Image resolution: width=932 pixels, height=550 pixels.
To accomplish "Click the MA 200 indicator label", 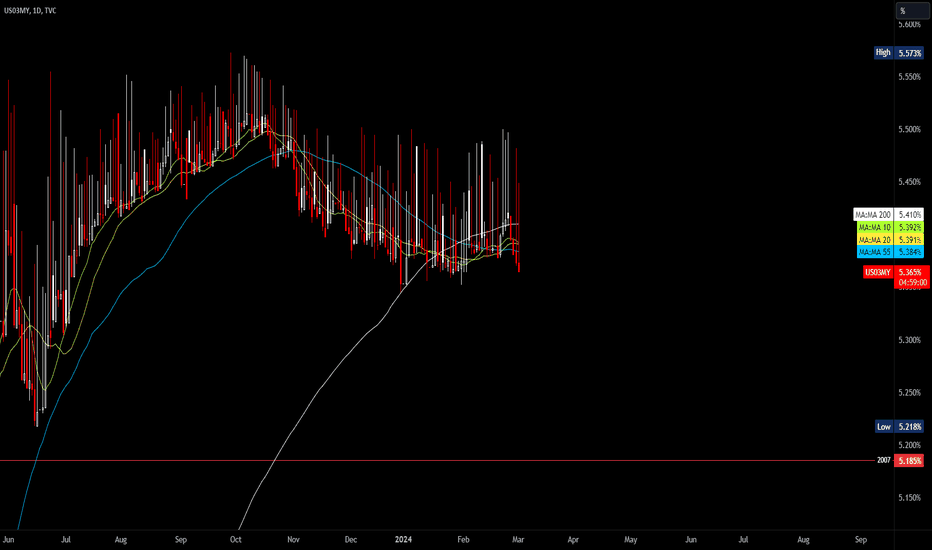I will (873, 215).
